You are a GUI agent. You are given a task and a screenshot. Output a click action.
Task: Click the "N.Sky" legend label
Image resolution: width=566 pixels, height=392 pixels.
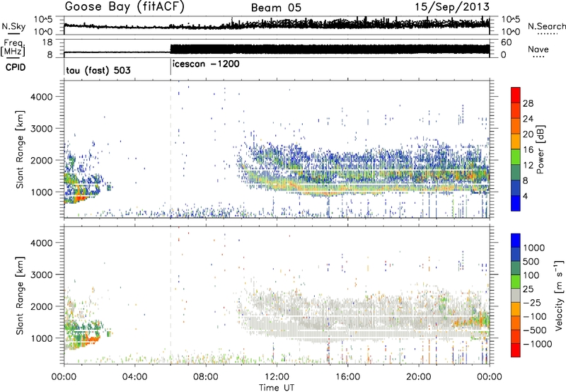(x=13, y=26)
